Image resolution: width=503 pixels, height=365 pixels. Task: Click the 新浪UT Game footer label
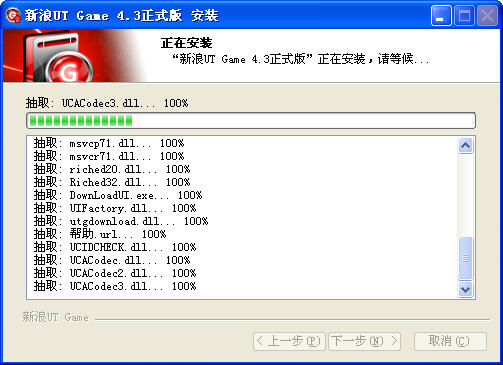click(55, 317)
